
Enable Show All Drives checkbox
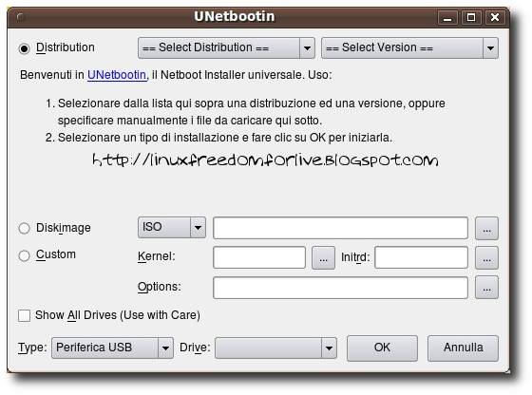[x=24, y=315]
